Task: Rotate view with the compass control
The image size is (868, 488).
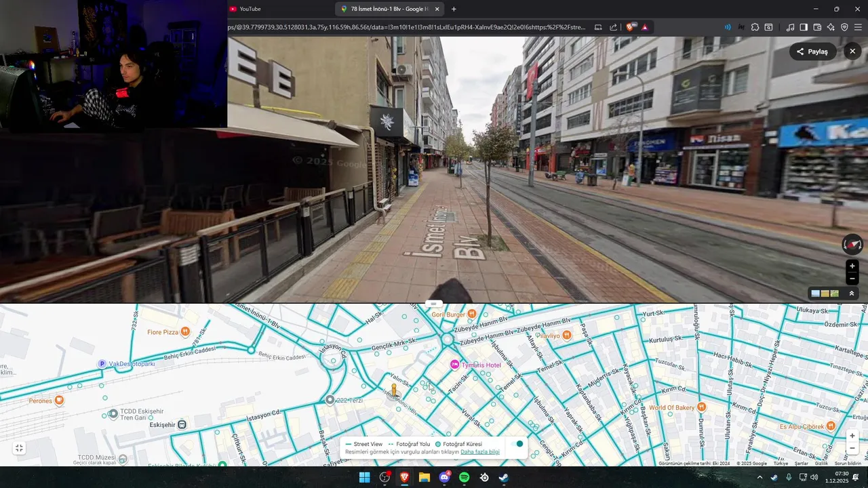Action: pos(852,244)
